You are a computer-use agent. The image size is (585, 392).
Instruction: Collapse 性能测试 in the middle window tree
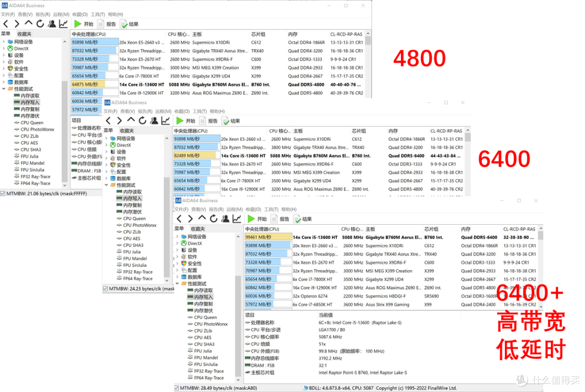(106, 185)
